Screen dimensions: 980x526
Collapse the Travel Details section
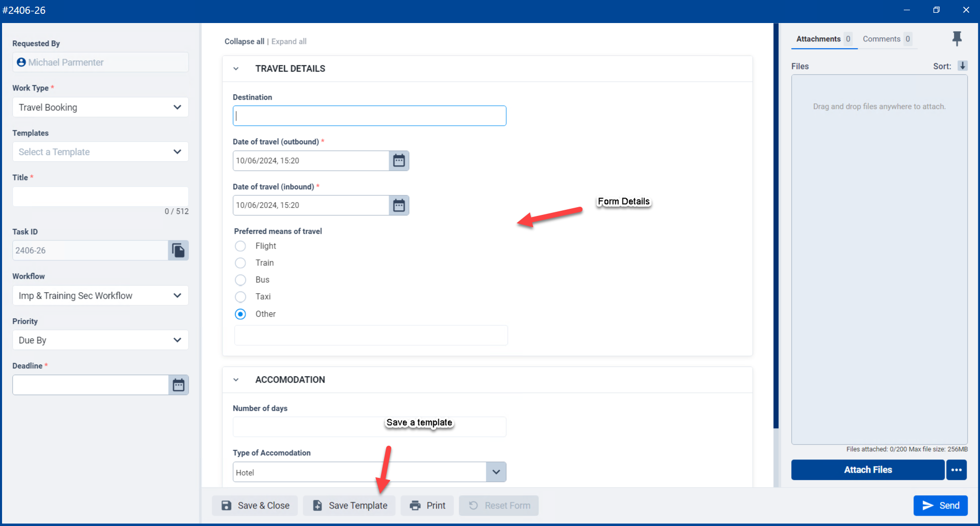pos(236,68)
